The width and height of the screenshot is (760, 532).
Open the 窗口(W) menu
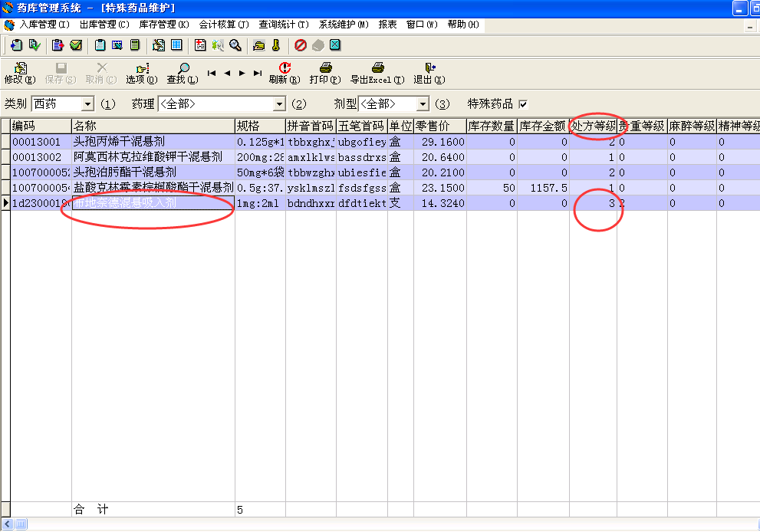click(x=422, y=25)
